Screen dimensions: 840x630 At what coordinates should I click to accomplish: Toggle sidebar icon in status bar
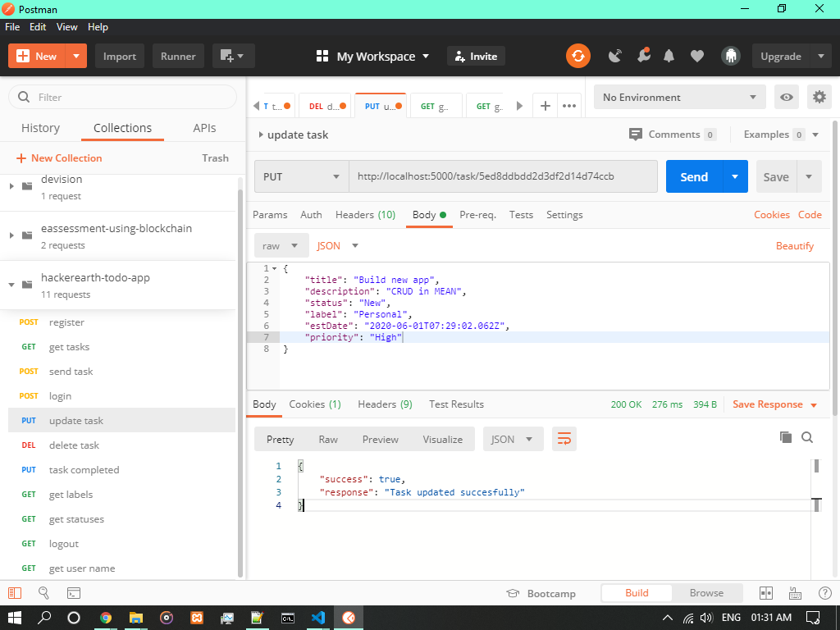[x=15, y=593]
